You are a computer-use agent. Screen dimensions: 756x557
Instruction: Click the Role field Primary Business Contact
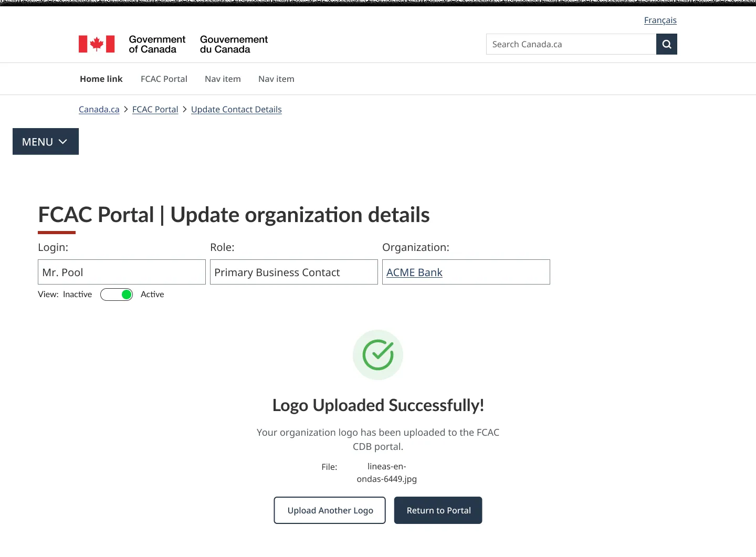coord(294,272)
